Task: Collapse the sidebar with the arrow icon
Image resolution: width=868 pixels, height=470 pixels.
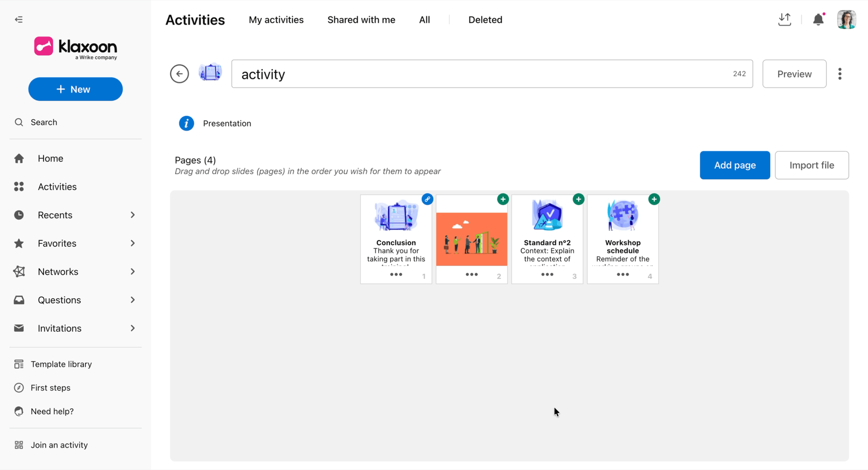Action: pos(19,20)
